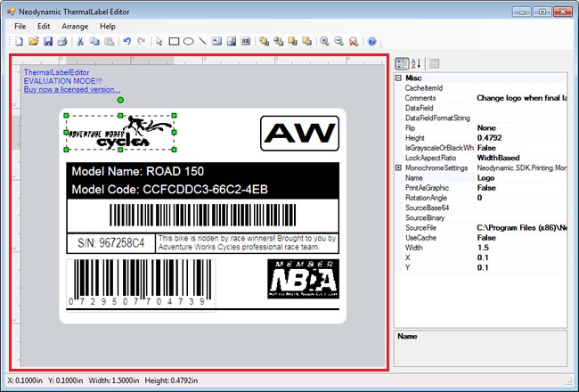Select the Adventure Works Cycles logo image
Viewport: 579px width, 392px height.
pyautogui.click(x=120, y=132)
